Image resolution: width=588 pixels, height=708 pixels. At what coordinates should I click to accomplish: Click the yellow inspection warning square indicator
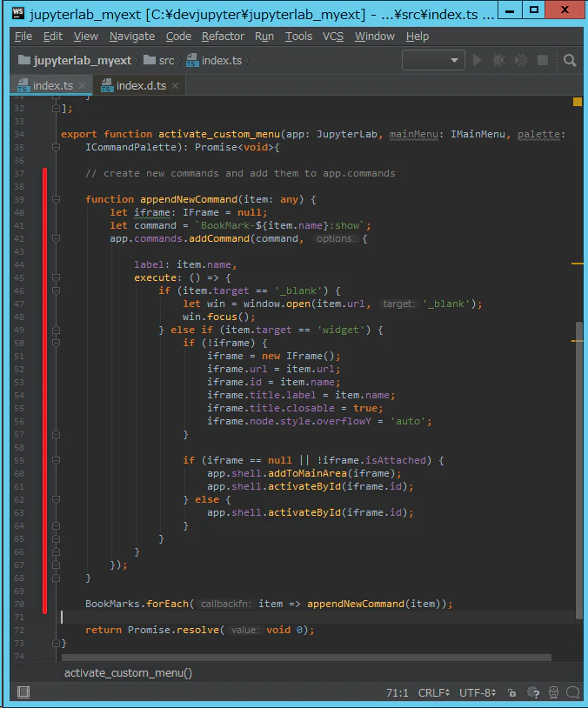point(578,102)
